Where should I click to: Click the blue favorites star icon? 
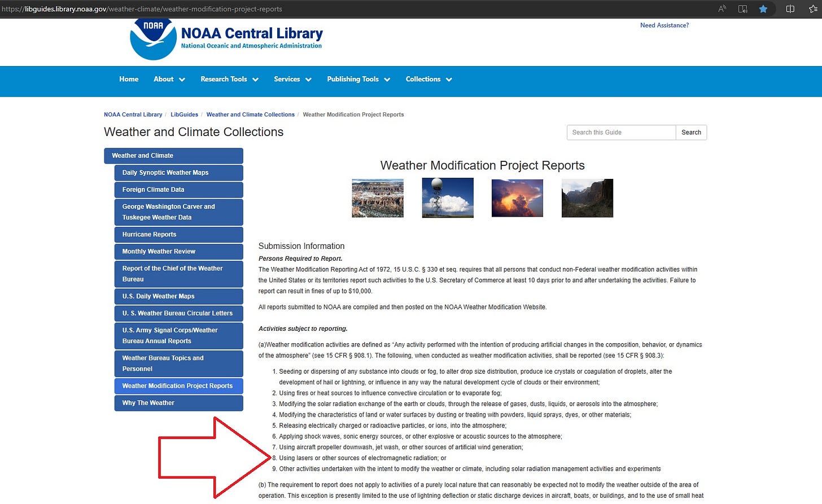tap(763, 9)
